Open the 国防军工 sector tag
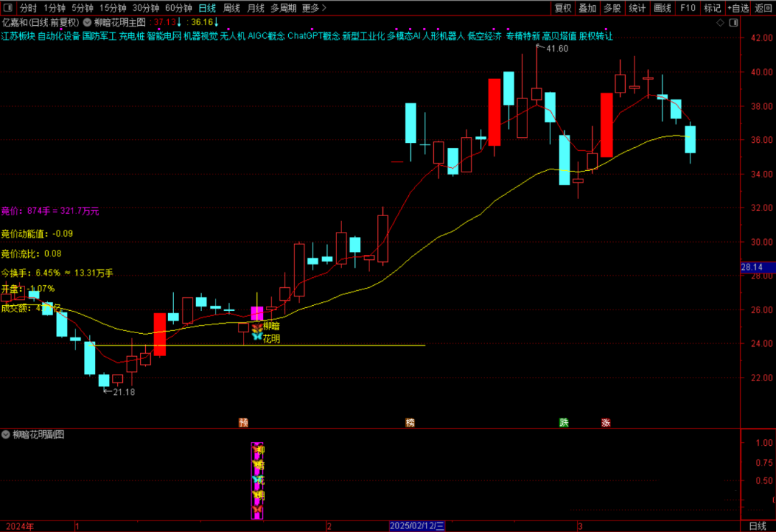The width and height of the screenshot is (776, 532). [99, 36]
